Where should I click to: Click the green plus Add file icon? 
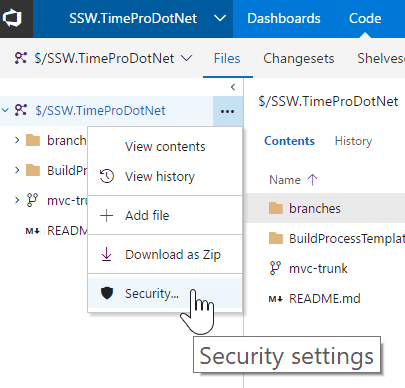click(x=107, y=216)
